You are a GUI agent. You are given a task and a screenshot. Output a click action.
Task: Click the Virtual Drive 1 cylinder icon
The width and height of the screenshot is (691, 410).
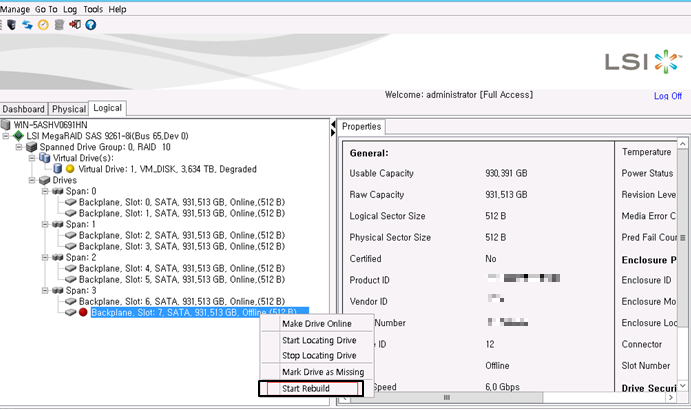pos(57,169)
